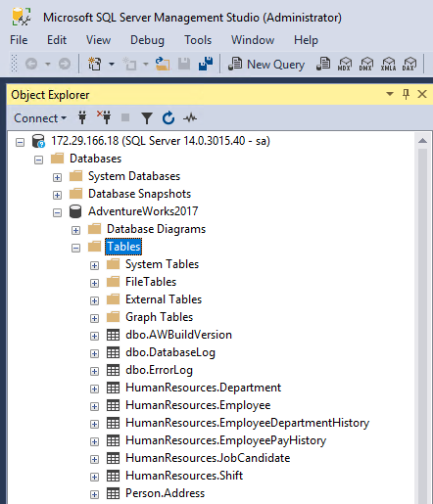Open the Tools menu
This screenshot has width=433, height=504.
point(198,40)
